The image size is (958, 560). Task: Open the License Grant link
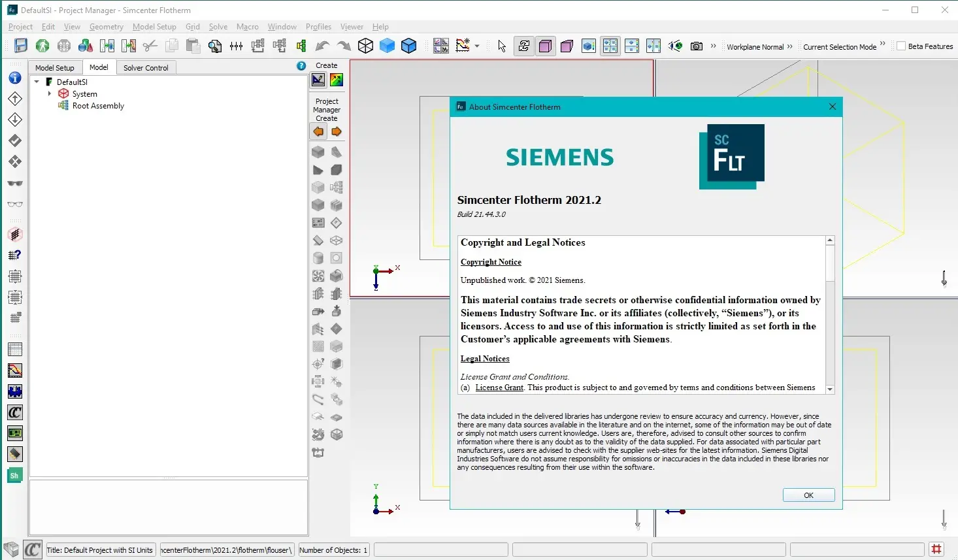pyautogui.click(x=499, y=387)
